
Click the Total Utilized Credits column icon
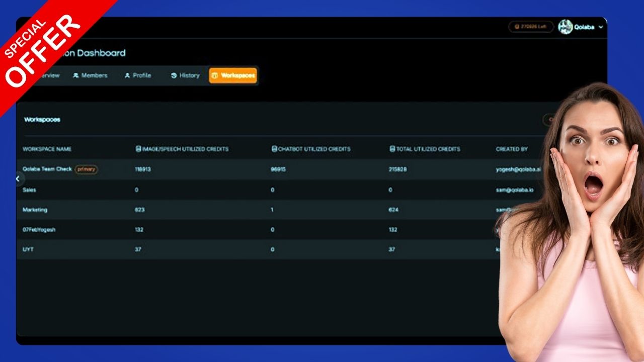tap(392, 149)
